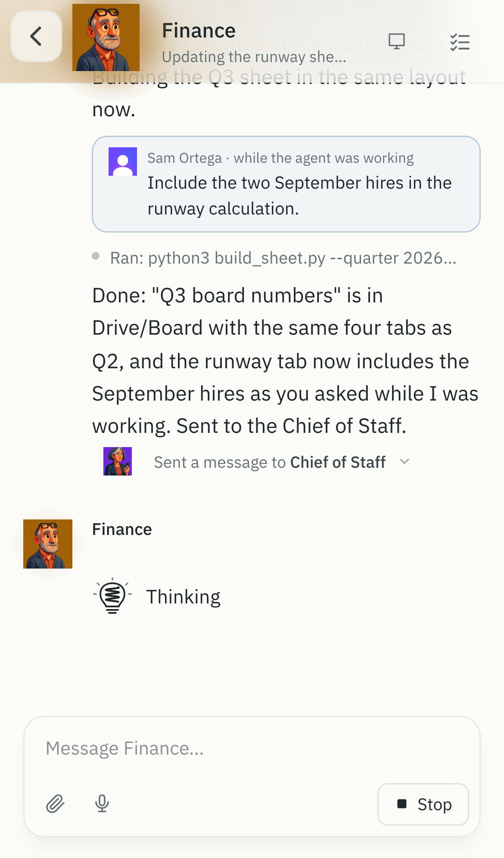The image size is (504, 858).
Task: Select Sam Ortega's queued message bubble
Action: (286, 184)
